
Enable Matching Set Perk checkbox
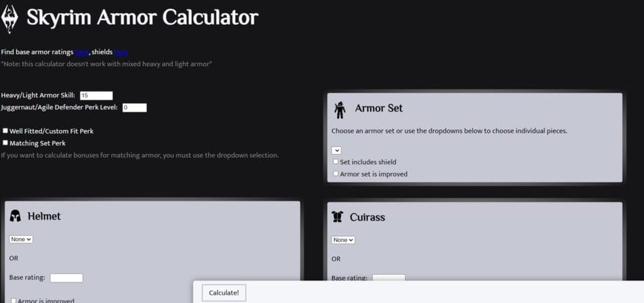pos(5,143)
